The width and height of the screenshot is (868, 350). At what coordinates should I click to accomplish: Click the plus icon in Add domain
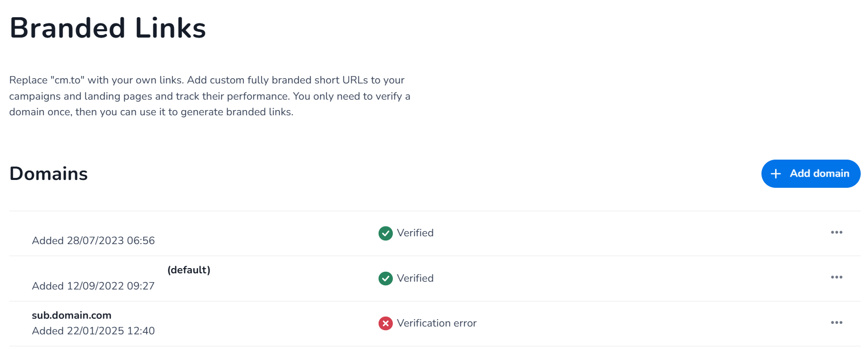776,174
